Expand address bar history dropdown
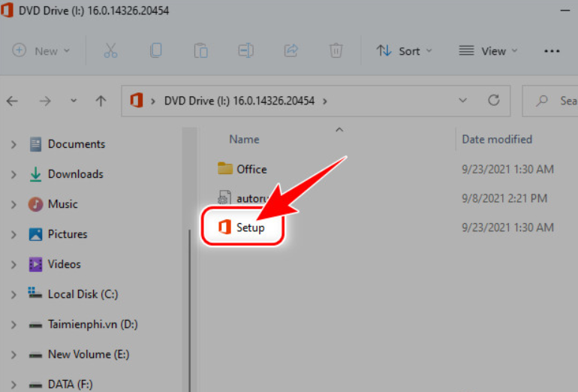 coord(462,101)
